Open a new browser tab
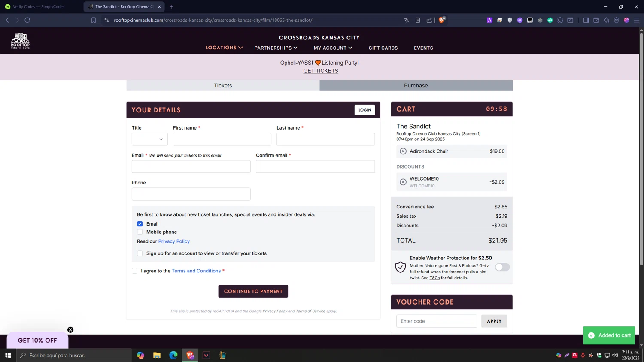This screenshot has width=644, height=362. tap(172, 7)
